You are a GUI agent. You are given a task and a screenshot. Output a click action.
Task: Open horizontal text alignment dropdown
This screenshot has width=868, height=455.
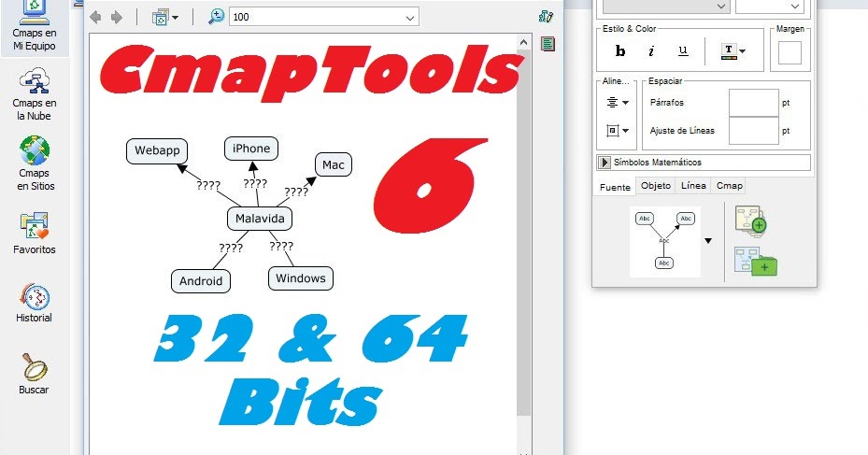[618, 103]
